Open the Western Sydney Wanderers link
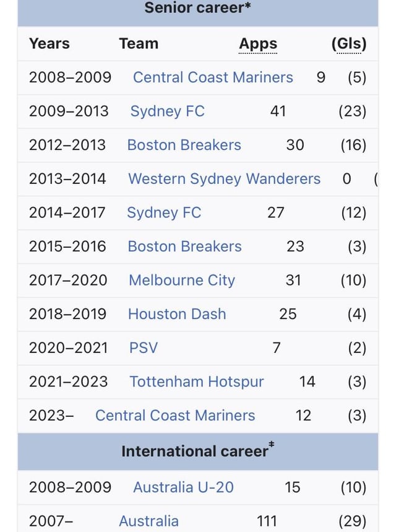Viewport: 396px width, 532px height. (224, 179)
